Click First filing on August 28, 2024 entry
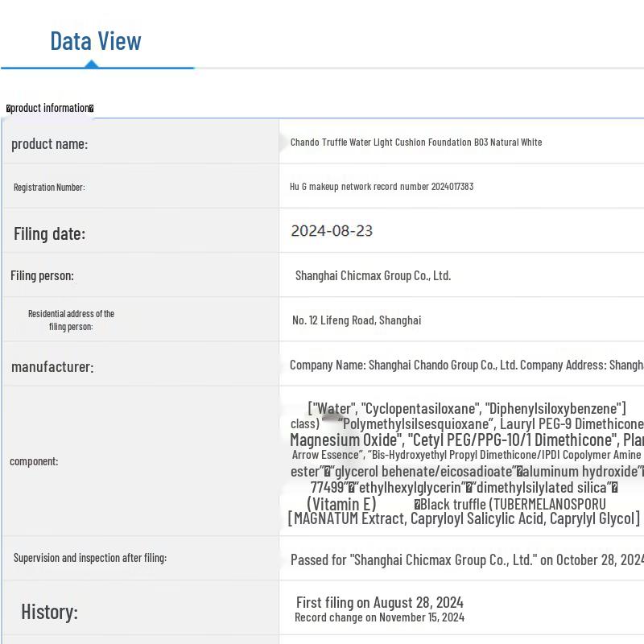This screenshot has height=644, width=644. click(x=379, y=602)
